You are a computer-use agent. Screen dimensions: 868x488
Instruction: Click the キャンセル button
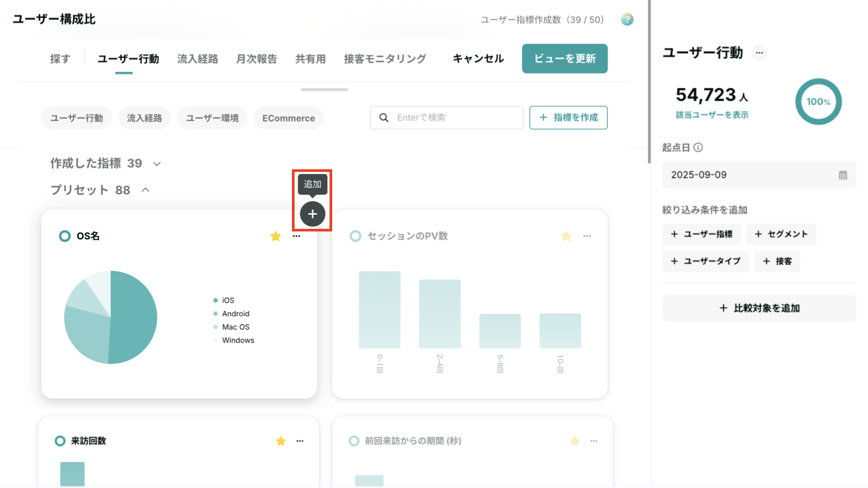pyautogui.click(x=478, y=59)
